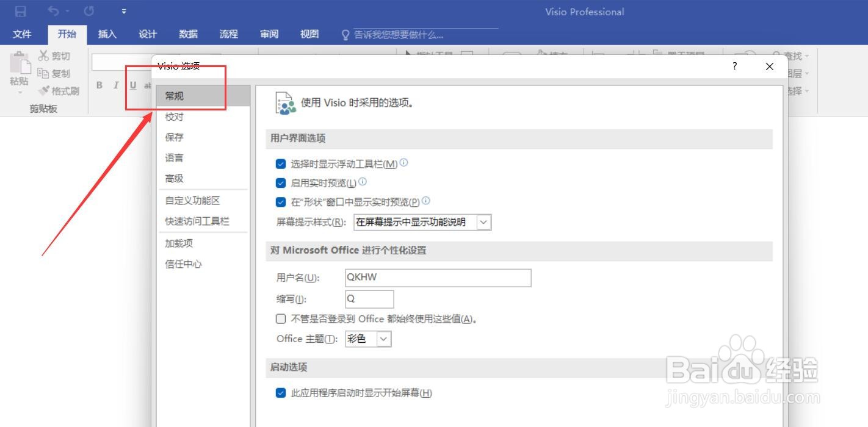This screenshot has width=868, height=427.
Task: Click the Format Painter (格式刷) icon
Action: pos(43,91)
